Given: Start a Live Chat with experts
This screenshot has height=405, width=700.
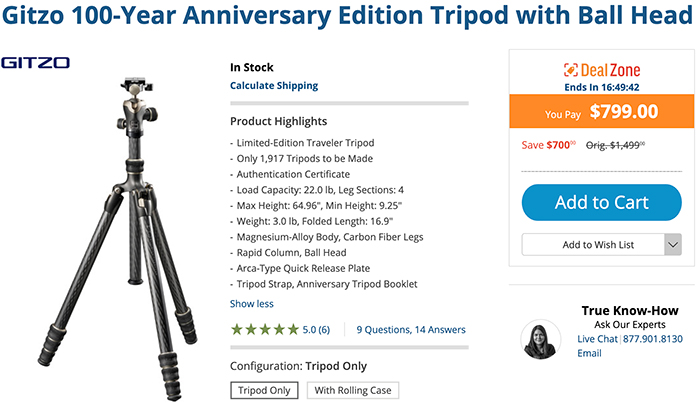Looking at the screenshot, I should (x=597, y=340).
